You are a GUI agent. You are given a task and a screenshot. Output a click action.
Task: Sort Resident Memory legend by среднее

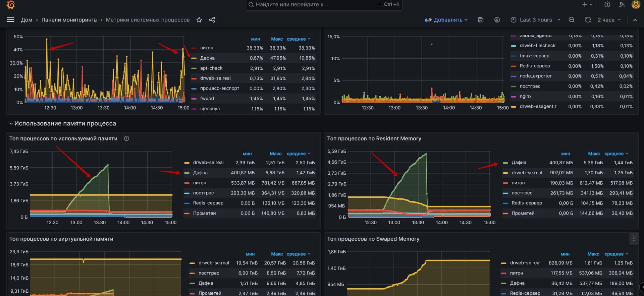(x=616, y=154)
